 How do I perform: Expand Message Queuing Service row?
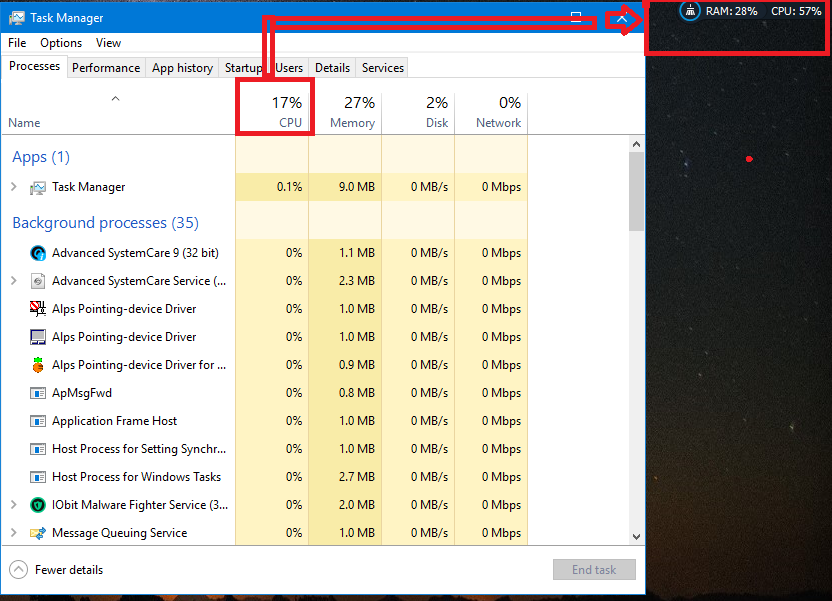[14, 533]
